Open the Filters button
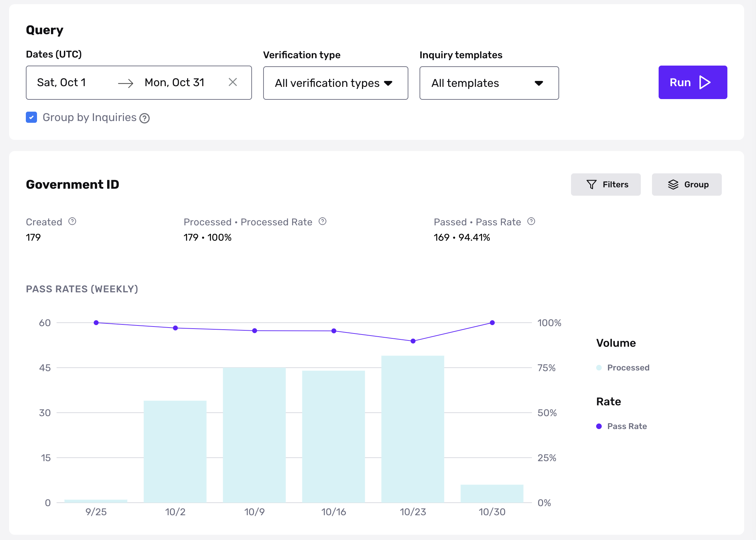The height and width of the screenshot is (540, 756). pos(606,185)
